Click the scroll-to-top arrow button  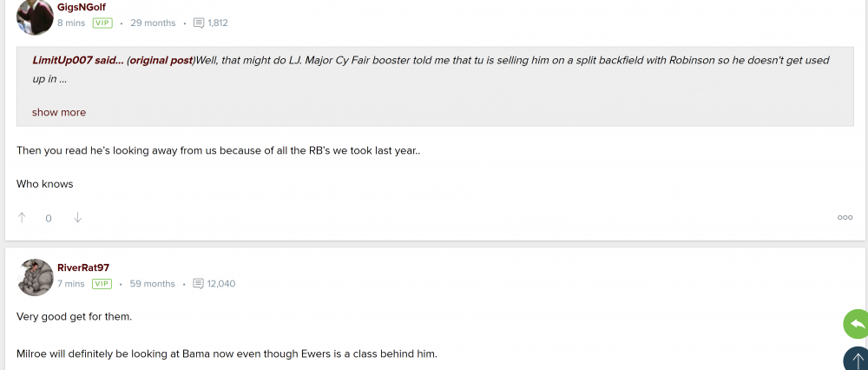click(857, 360)
